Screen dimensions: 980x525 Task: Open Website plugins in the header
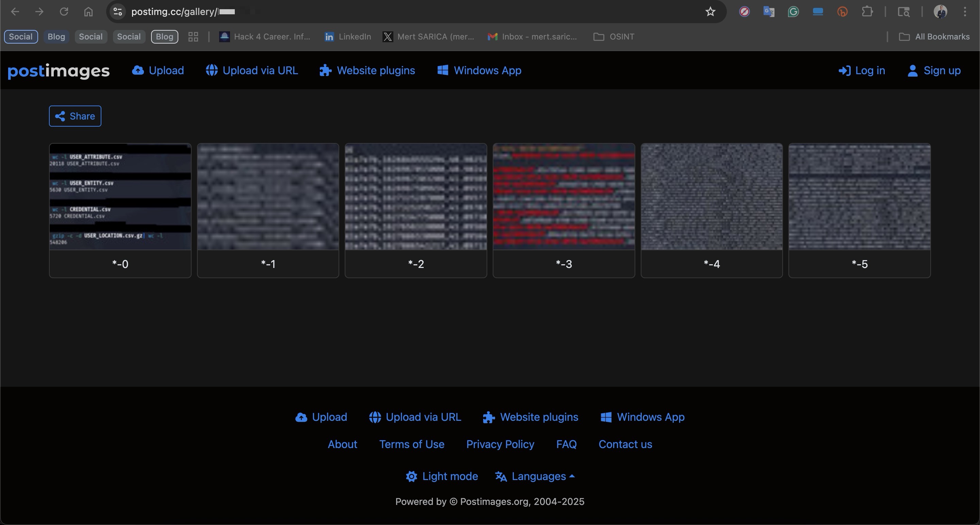point(367,70)
